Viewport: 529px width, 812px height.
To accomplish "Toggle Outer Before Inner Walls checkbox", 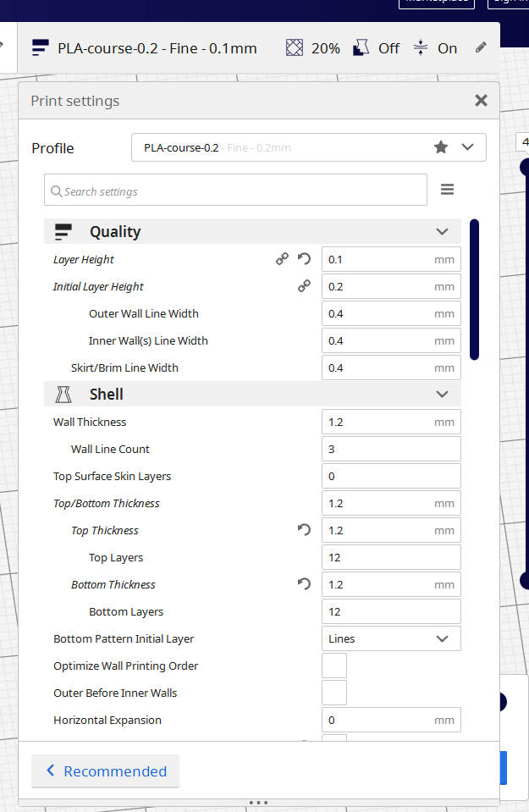I will click(x=334, y=693).
